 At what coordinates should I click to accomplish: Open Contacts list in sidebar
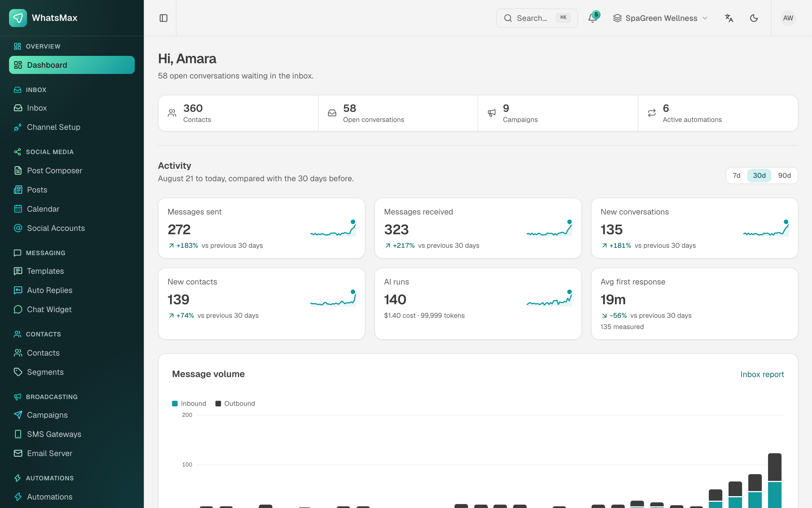click(x=72, y=352)
